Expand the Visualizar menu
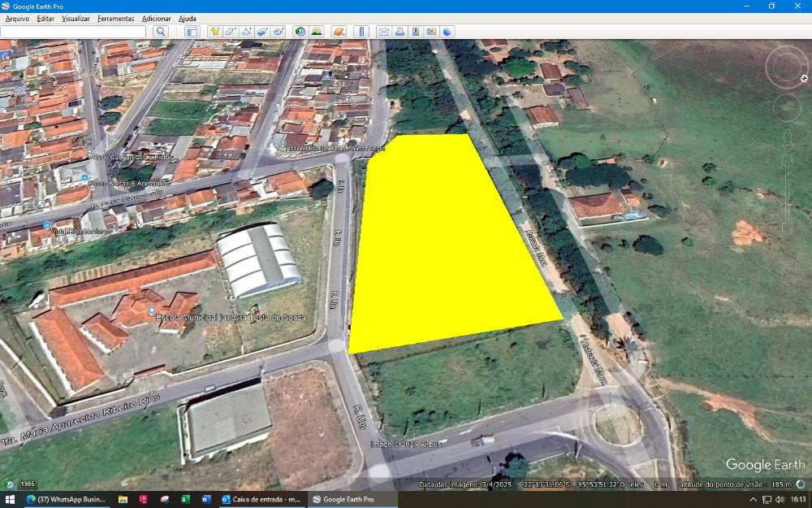 point(76,18)
